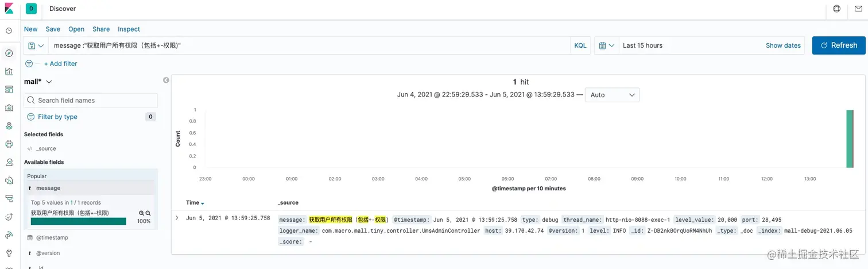
Task: Click logger_name value UmsAdminController
Action: (x=401, y=230)
